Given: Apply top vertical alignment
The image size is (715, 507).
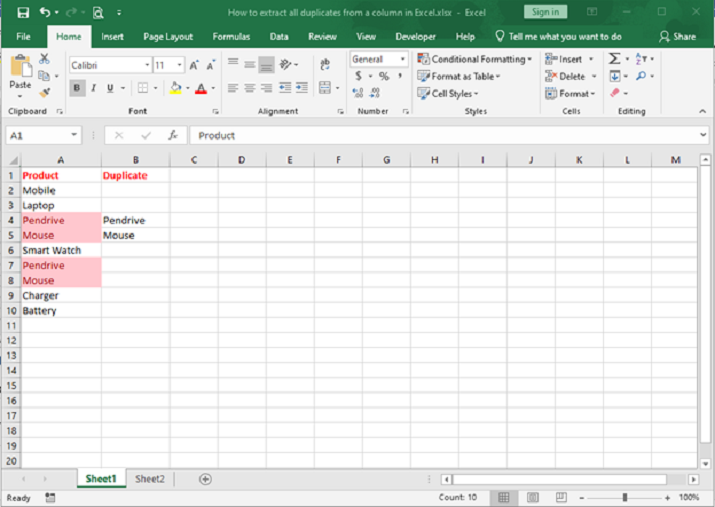Looking at the screenshot, I should [x=233, y=64].
